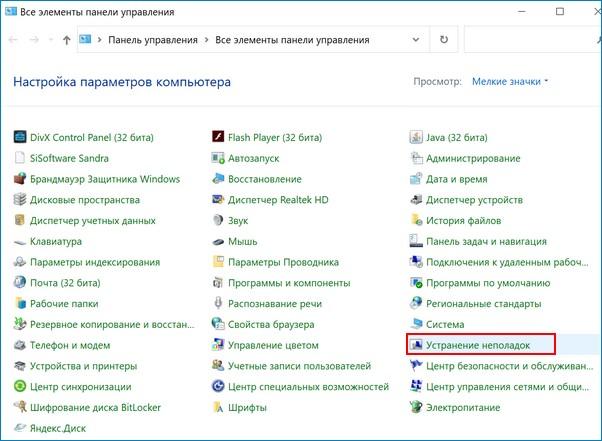602x441 pixels.
Task: Open Центр безопасности и обслуживания
Action: pos(509,366)
